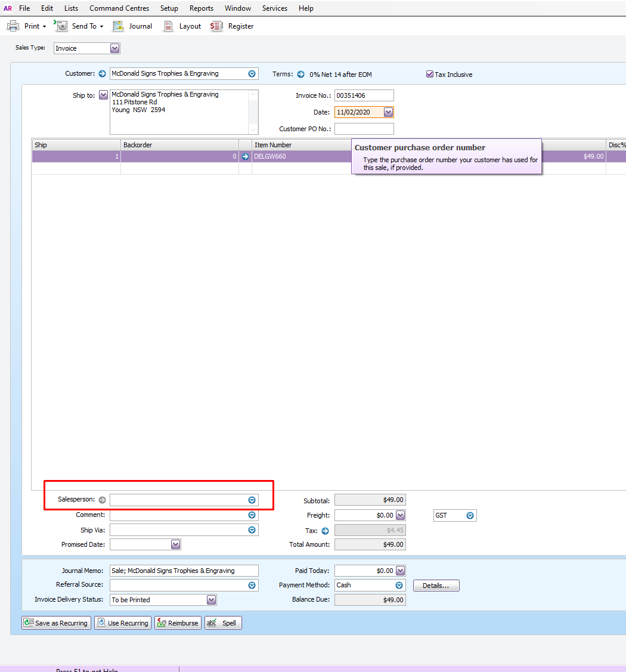The image size is (626, 672).
Task: Open the Payment Method selection list
Action: [399, 586]
